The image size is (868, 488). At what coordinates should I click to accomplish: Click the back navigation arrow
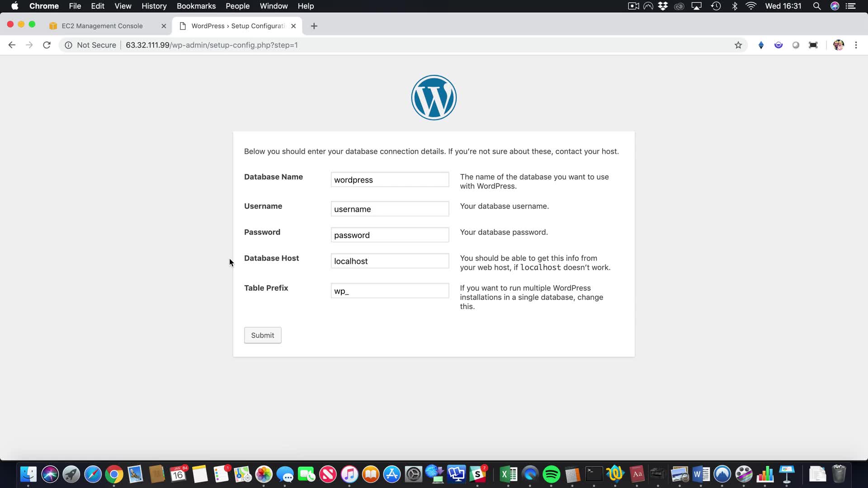tap(12, 45)
